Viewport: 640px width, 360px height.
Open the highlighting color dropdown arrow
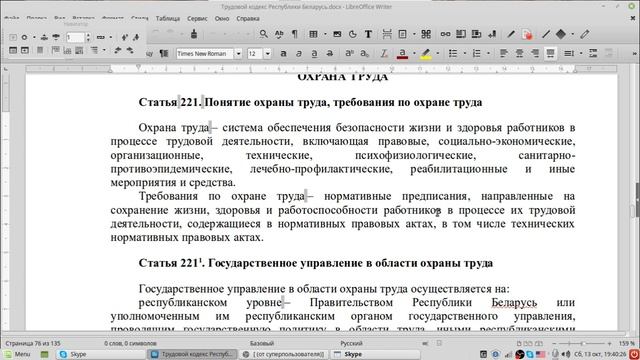coord(438,53)
